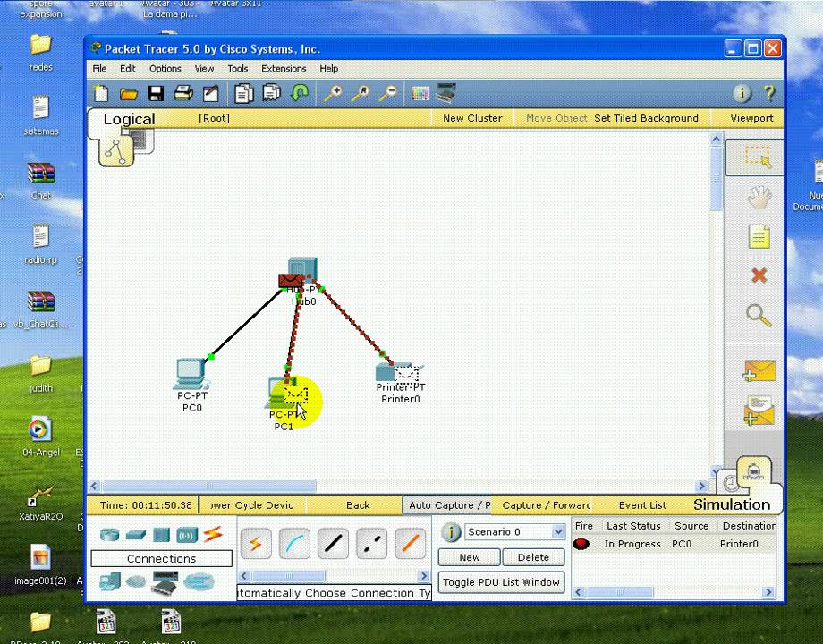Click Power Cycle Devices button
Screen dimensions: 823x644
click(x=252, y=505)
